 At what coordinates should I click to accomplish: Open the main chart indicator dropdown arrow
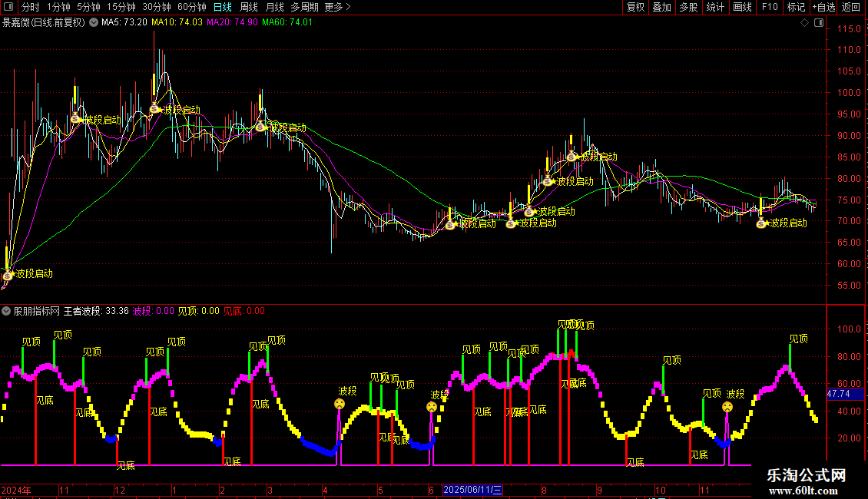click(94, 22)
